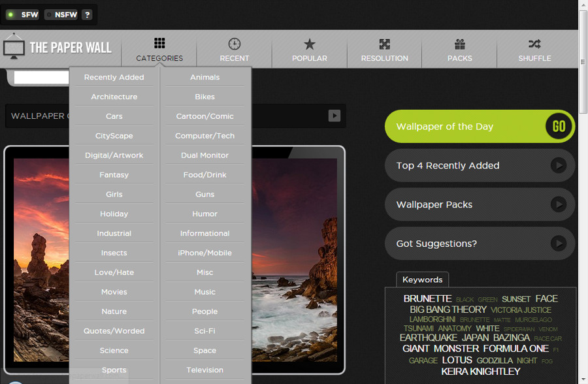This screenshot has height=384, width=588.
Task: Select Dual Monitor category
Action: 204,155
